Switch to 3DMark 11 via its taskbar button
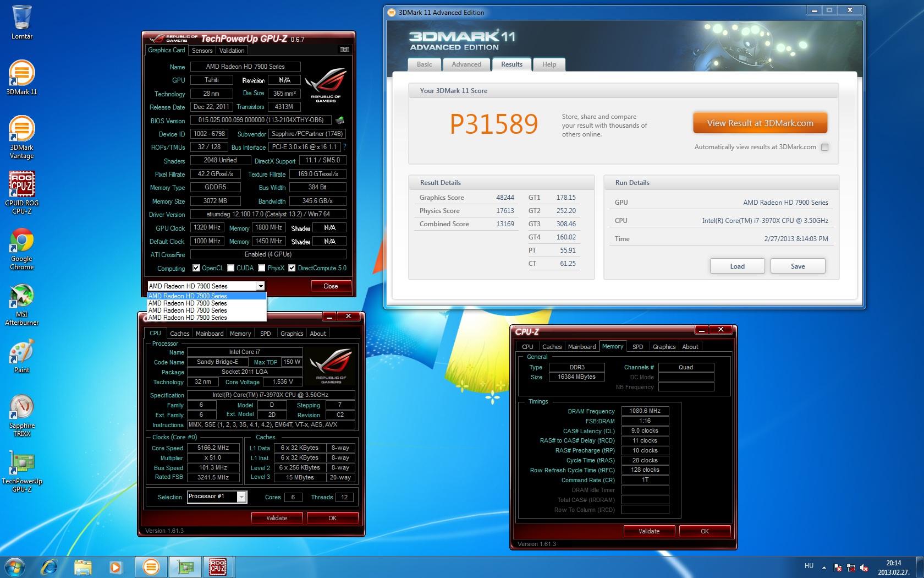This screenshot has width=924, height=578. tap(151, 566)
